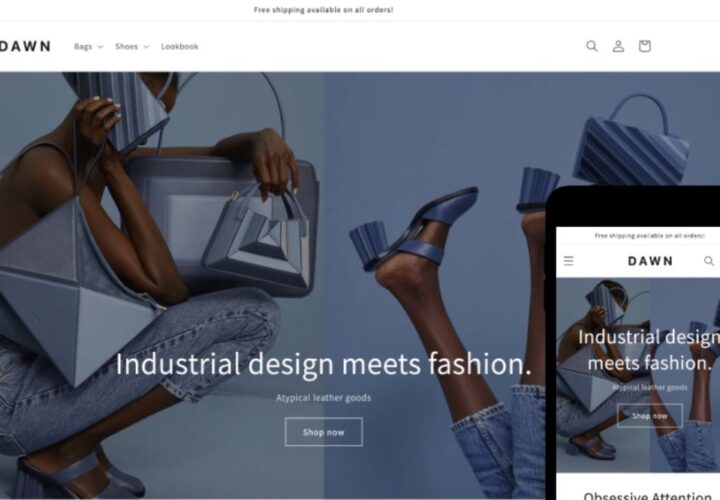The height and width of the screenshot is (500, 720).
Task: Click the Obsessive Attention heading in mobile preview
Action: click(647, 495)
